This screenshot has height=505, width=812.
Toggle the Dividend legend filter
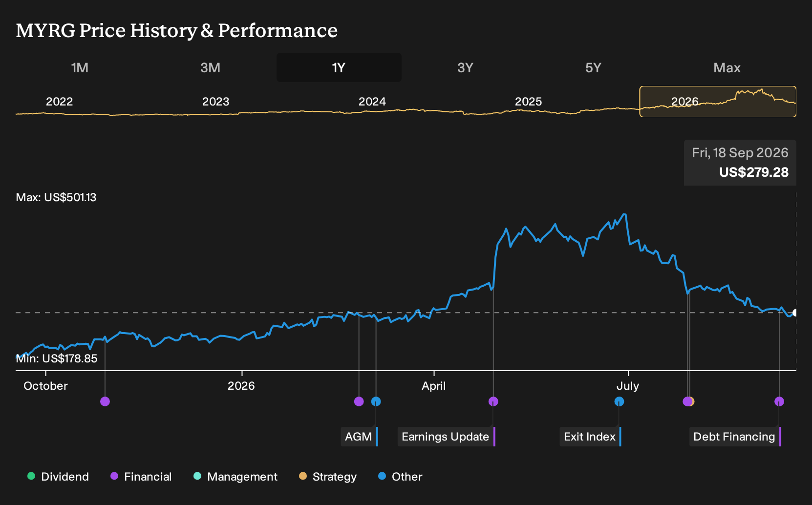(58, 477)
